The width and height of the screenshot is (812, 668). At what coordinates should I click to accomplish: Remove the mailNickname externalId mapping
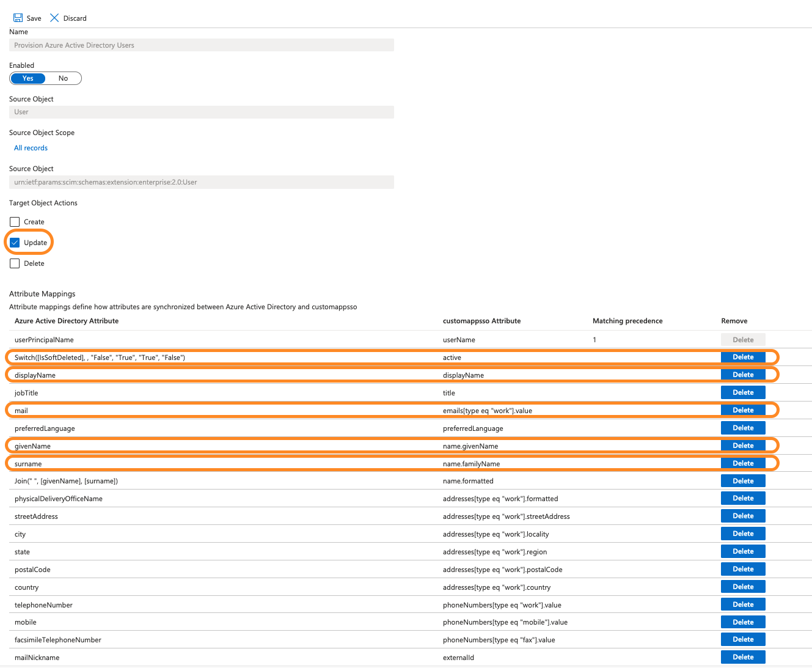coord(743,657)
